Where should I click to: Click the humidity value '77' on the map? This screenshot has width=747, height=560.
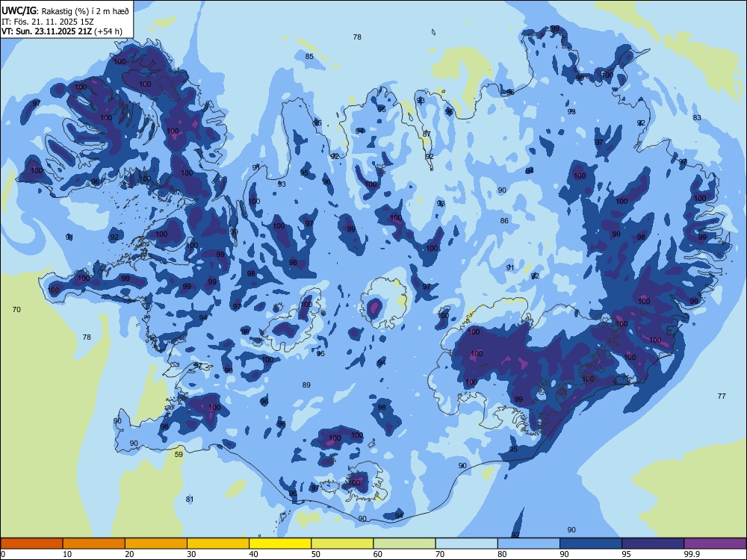pos(722,396)
